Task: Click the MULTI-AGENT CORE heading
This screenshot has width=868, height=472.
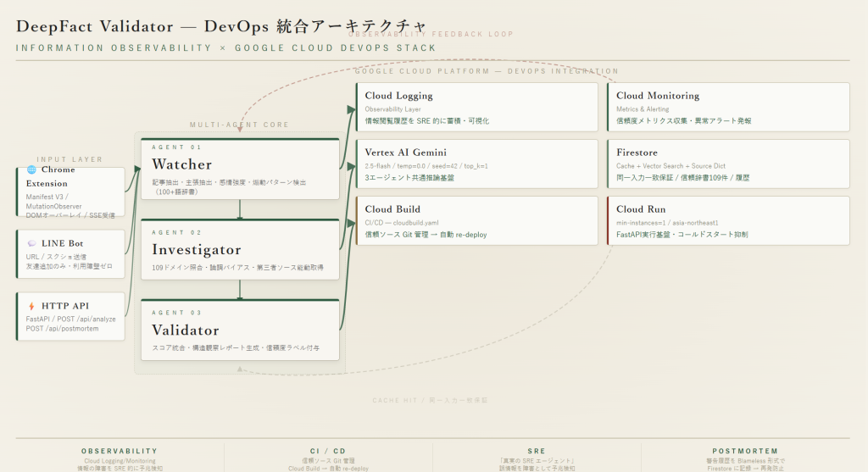Action: pyautogui.click(x=239, y=125)
